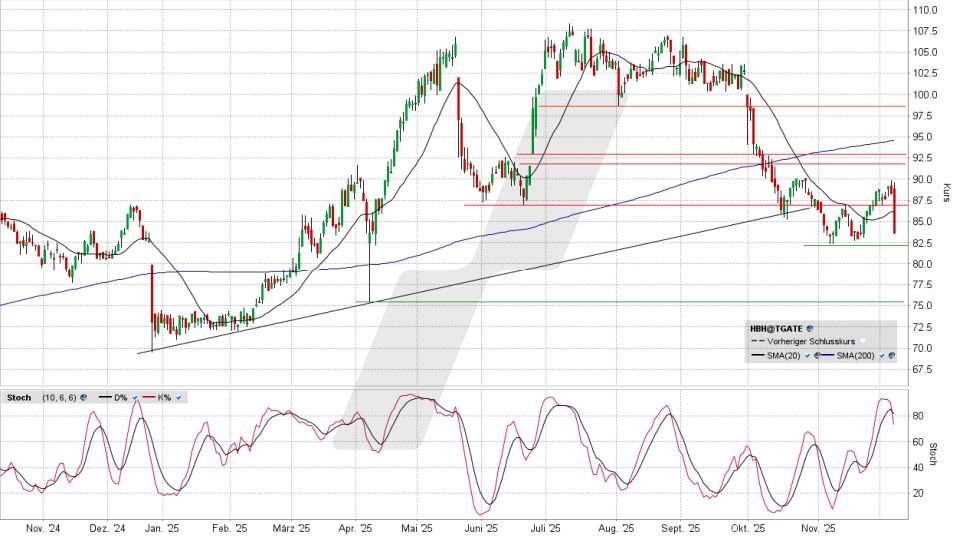
Task: Open Stoch (10, 6, 6) settings icon
Action: click(x=83, y=397)
